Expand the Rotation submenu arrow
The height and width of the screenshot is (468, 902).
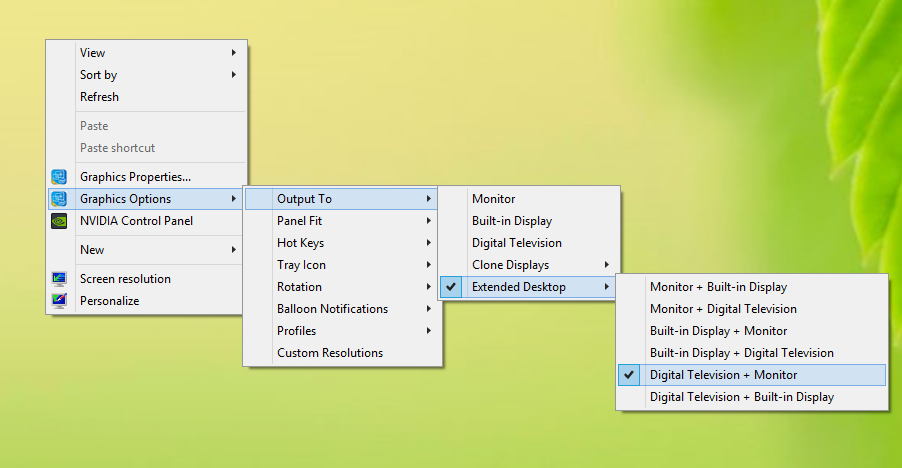coord(429,286)
